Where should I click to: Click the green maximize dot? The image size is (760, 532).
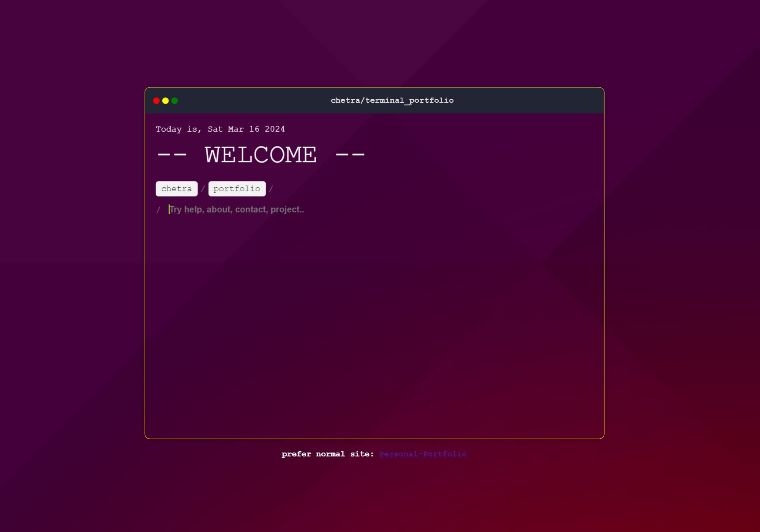click(x=174, y=101)
